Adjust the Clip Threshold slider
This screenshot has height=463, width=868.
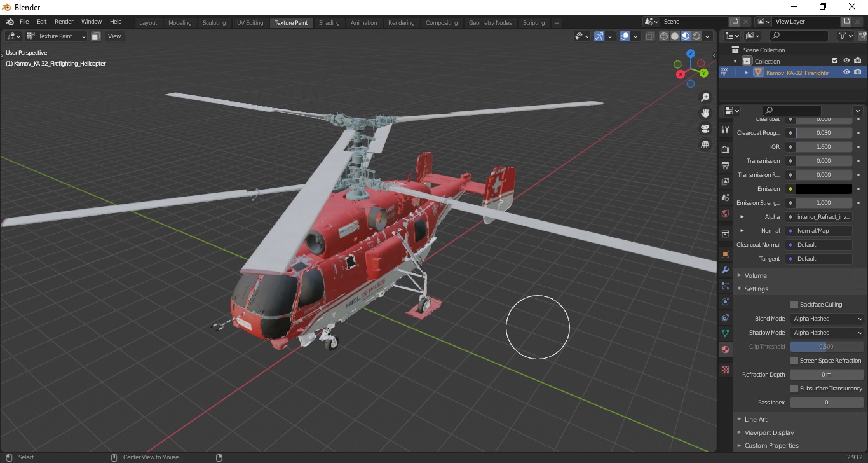[x=827, y=347]
